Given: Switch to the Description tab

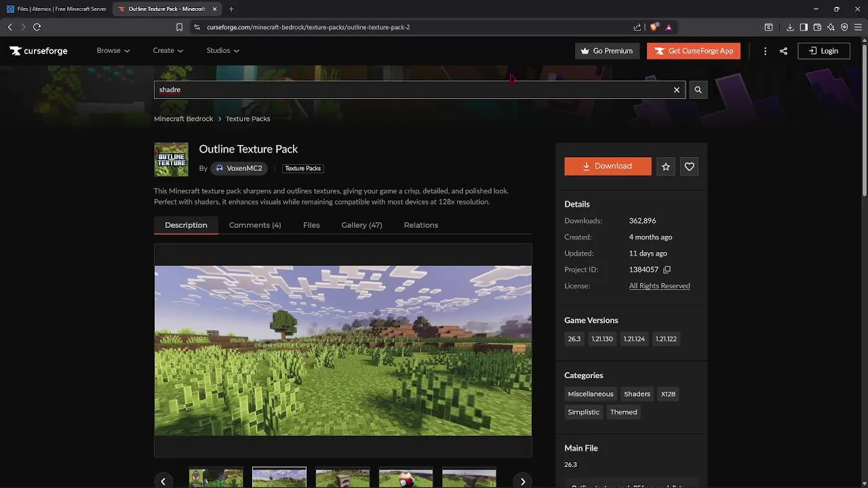Looking at the screenshot, I should pyautogui.click(x=186, y=225).
